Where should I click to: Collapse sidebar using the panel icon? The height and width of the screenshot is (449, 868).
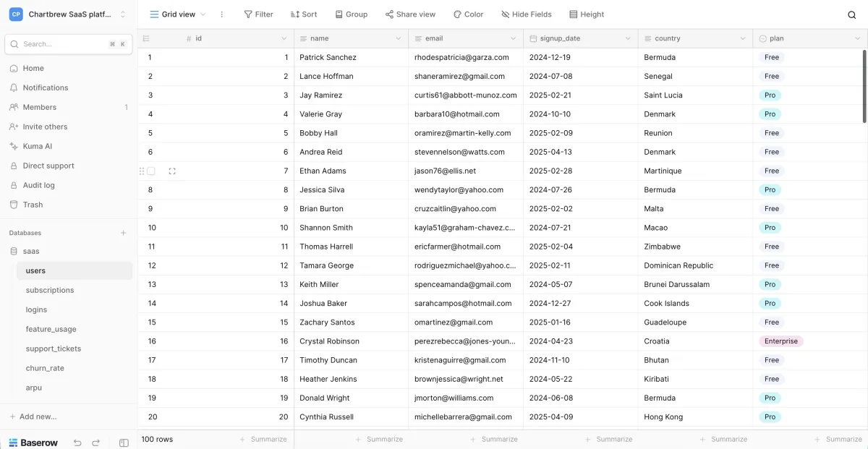click(124, 442)
